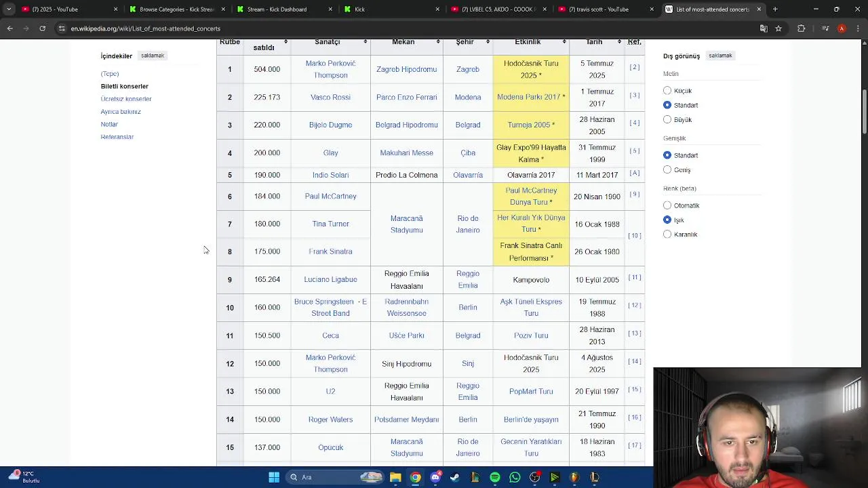The width and height of the screenshot is (868, 488).
Task: Sort table by the Tarih column arrow
Action: 619,42
